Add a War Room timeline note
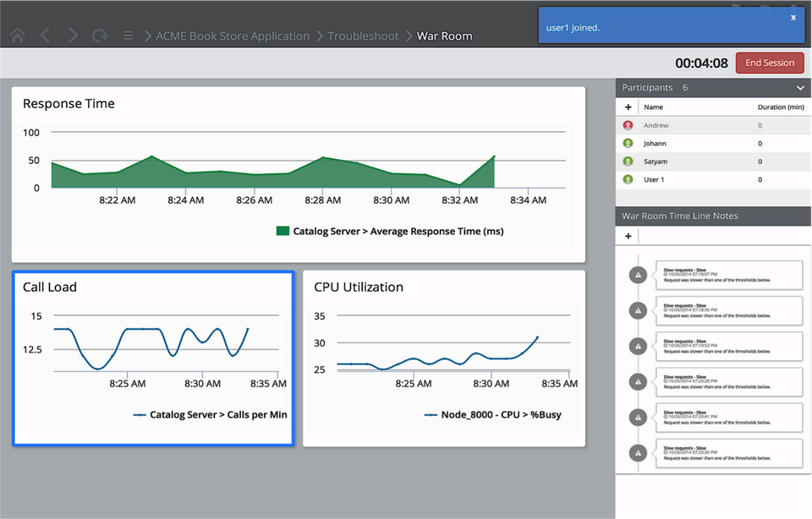 pyautogui.click(x=628, y=236)
